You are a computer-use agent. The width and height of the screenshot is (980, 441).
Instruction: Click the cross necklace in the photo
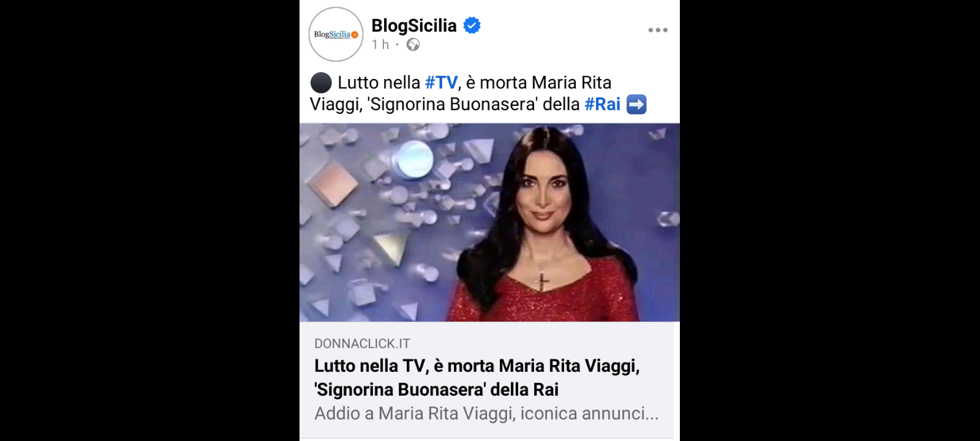tap(541, 281)
